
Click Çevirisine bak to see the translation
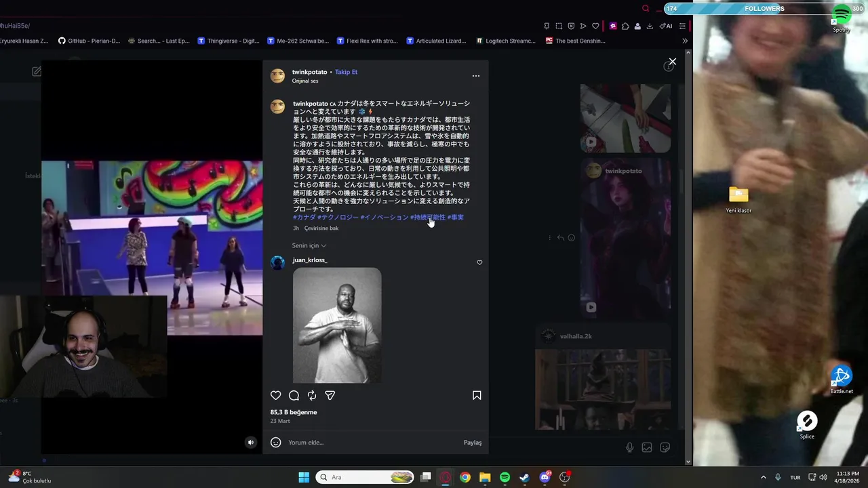tap(321, 228)
